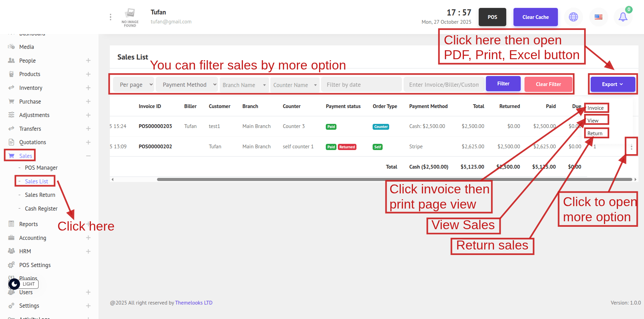This screenshot has width=644, height=319.
Task: Open POS Settings gear icon
Action: [11, 265]
